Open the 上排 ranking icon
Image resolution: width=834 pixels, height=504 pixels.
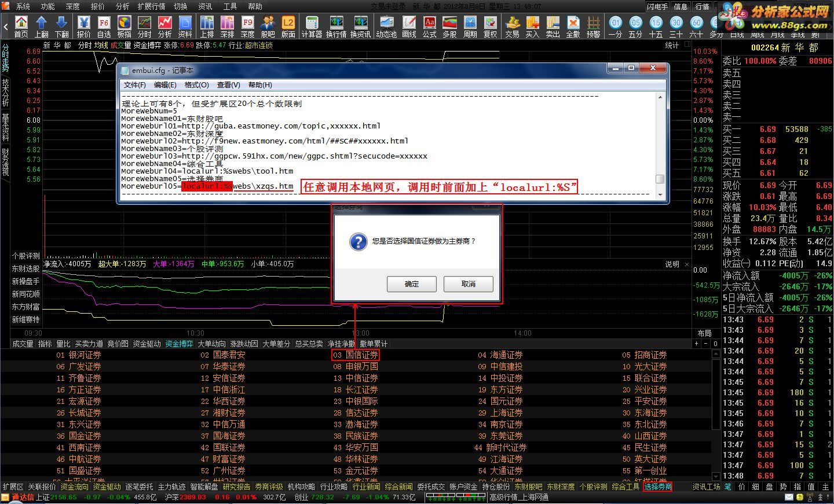pyautogui.click(x=207, y=27)
